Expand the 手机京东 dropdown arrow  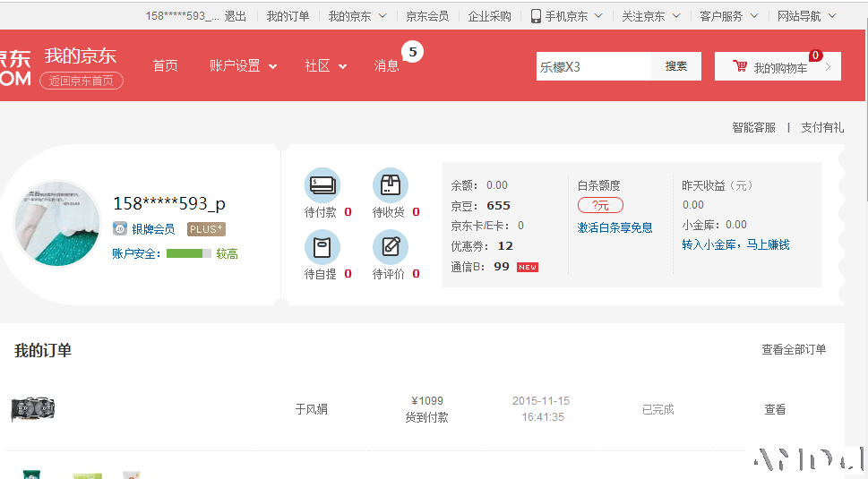tap(598, 16)
